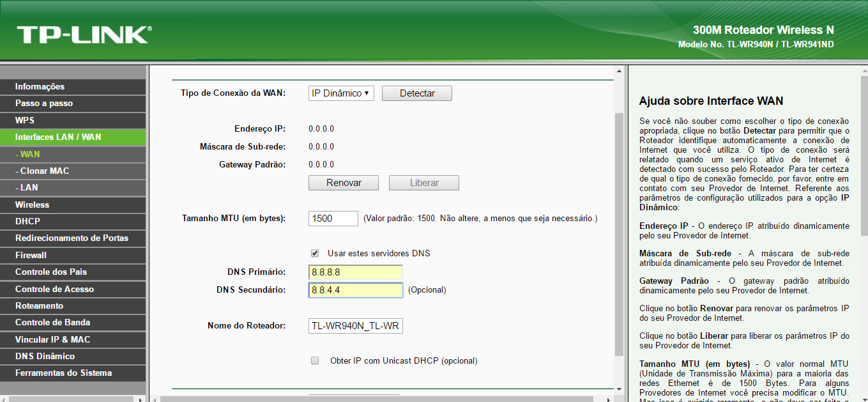
Task: Click the Nome do Roteador field
Action: [356, 326]
